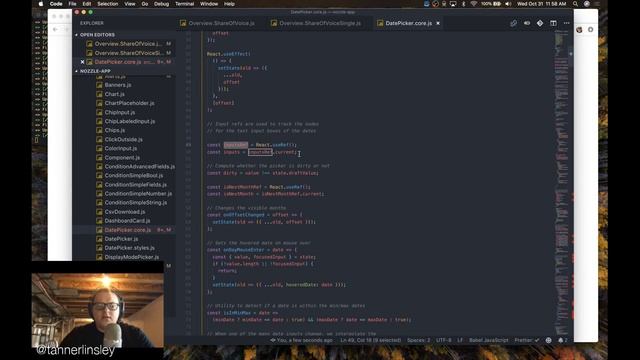The image size is (640, 360).
Task: Click the feedback smiley icon in status bar
Action: click(549, 340)
